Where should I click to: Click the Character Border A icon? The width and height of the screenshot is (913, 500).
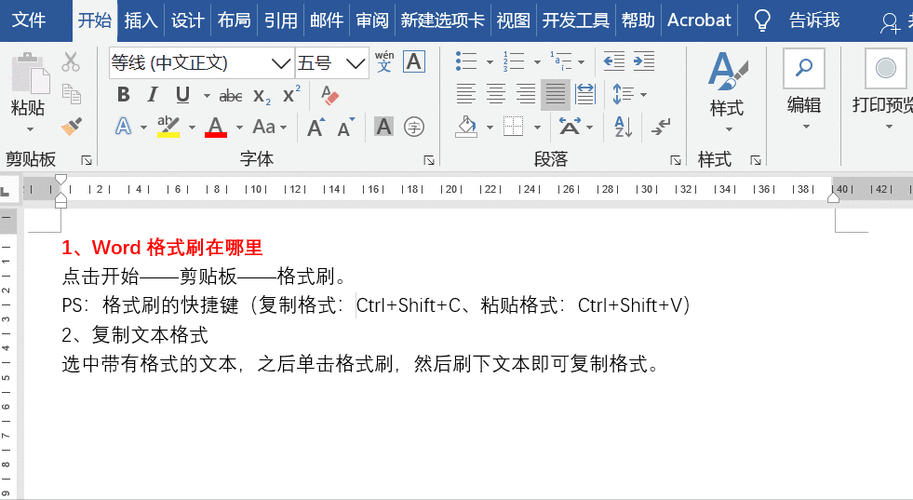click(414, 61)
